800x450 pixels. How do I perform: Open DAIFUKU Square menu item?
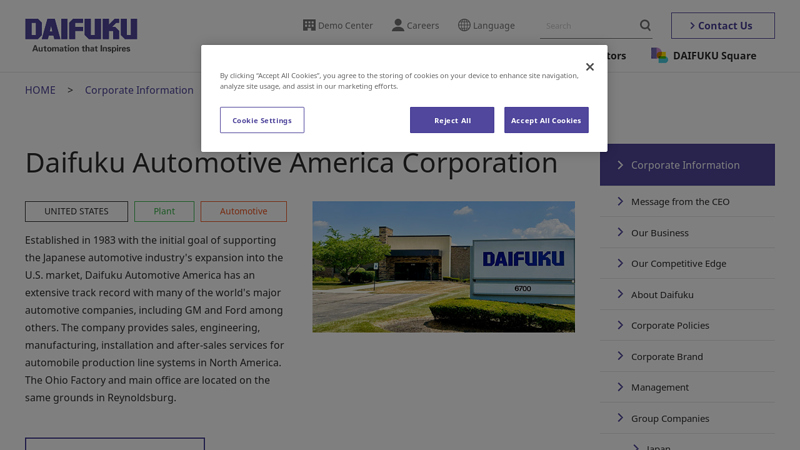click(x=714, y=56)
